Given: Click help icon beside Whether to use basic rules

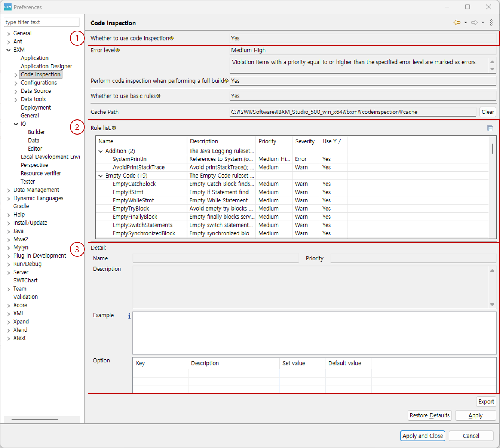Looking at the screenshot, I should 158,96.
